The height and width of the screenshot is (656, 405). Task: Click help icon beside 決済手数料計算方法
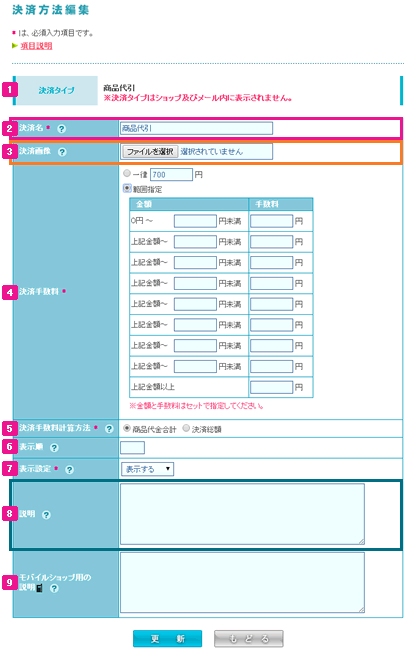[109, 429]
